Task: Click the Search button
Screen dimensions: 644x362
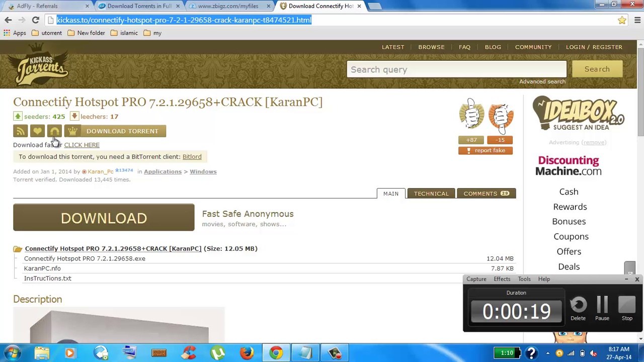Action: pos(597,69)
